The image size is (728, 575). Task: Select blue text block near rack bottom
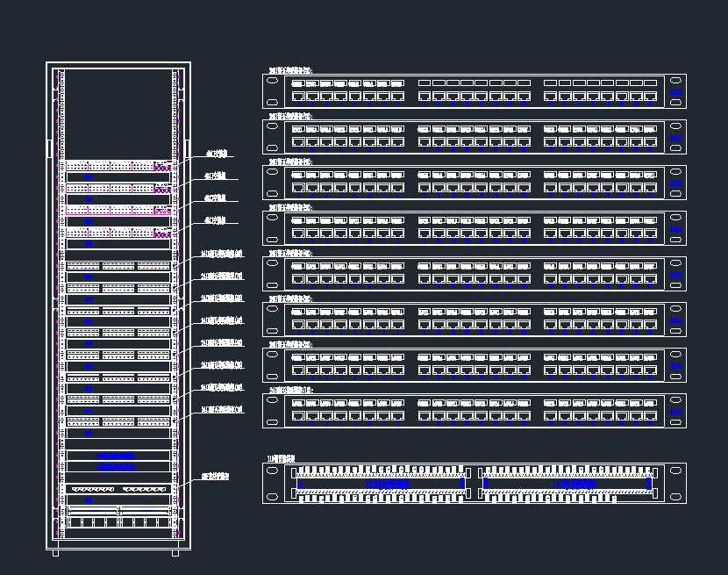coord(117,456)
